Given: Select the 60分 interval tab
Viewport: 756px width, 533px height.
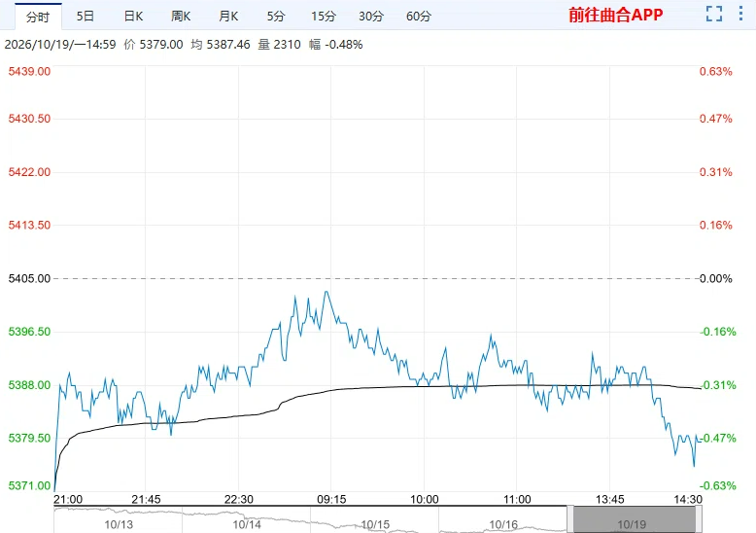Looking at the screenshot, I should [419, 17].
